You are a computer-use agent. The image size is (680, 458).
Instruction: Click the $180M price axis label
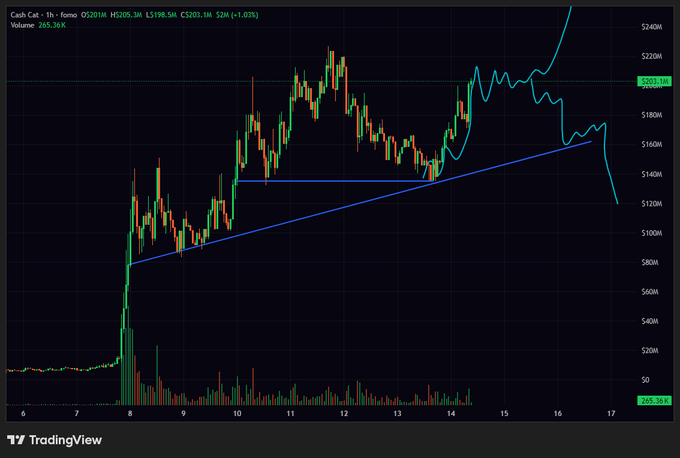click(x=652, y=115)
